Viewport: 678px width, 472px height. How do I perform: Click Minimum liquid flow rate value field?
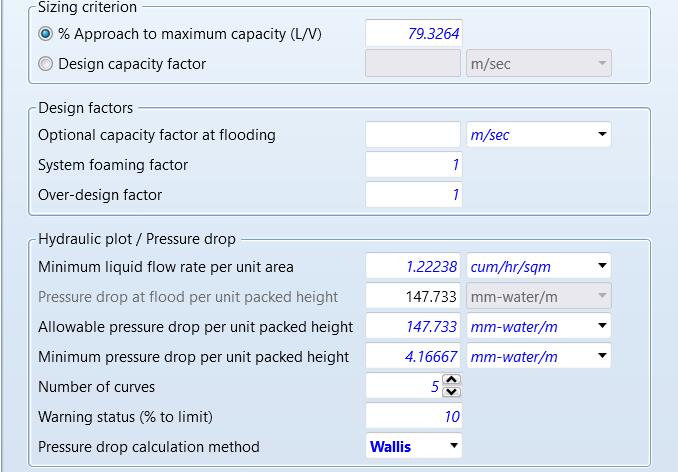[413, 267]
